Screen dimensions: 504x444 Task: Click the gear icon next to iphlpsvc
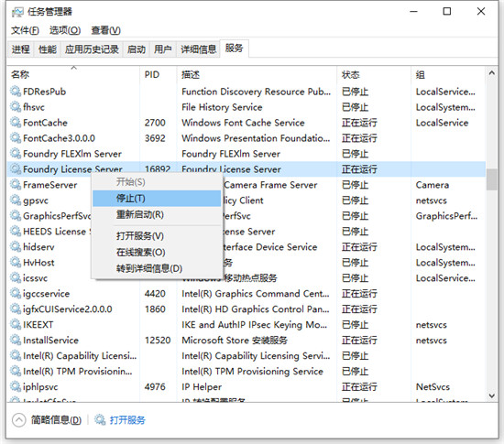click(16, 386)
